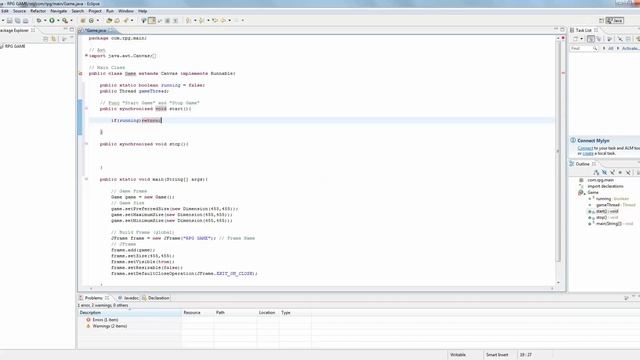Click the Previous Annotation toolbar icon
The height and width of the screenshot is (360, 640).
[x=201, y=20]
